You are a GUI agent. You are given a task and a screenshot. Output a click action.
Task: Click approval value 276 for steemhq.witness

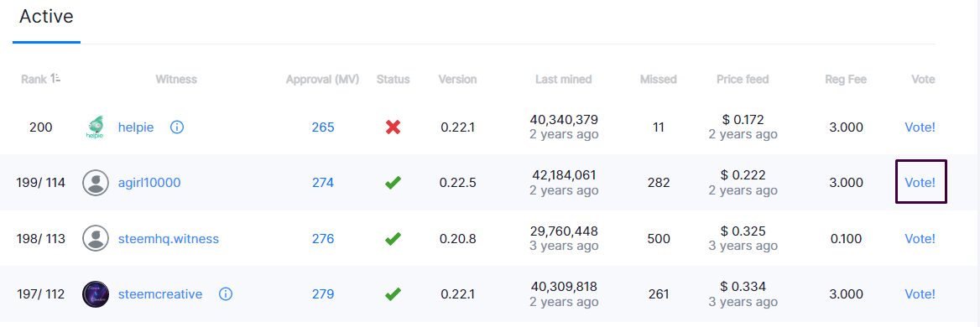click(x=323, y=238)
